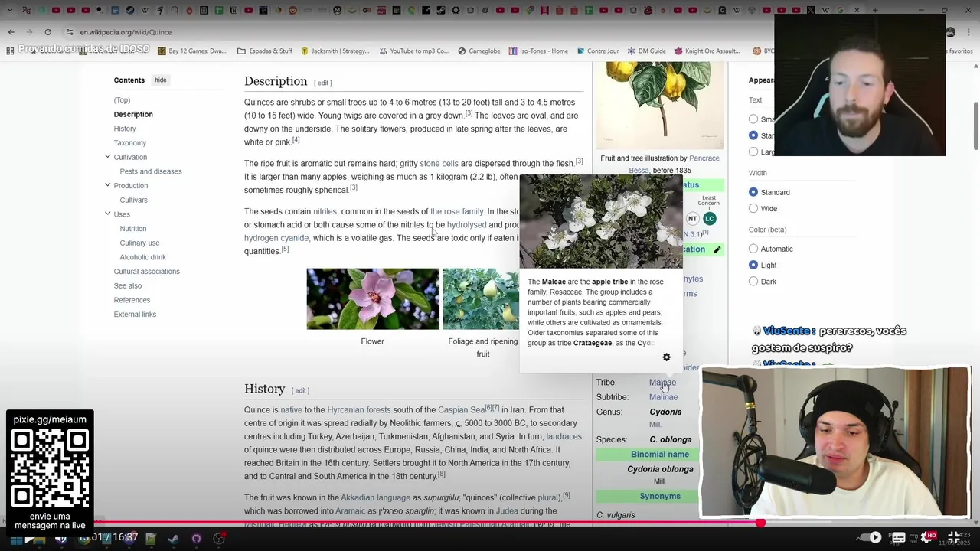The image size is (980, 551).
Task: Open the Iso-Tones - Home bookmark
Action: coord(538,51)
